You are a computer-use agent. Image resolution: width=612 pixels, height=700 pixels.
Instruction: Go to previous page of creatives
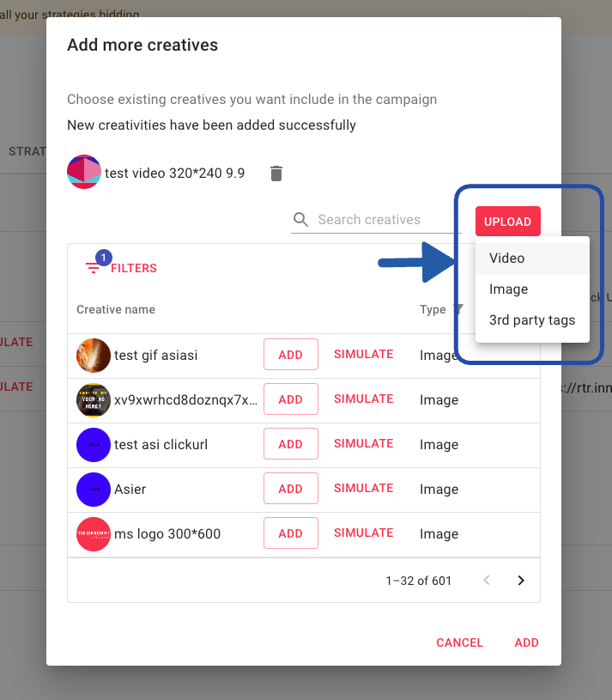click(487, 581)
